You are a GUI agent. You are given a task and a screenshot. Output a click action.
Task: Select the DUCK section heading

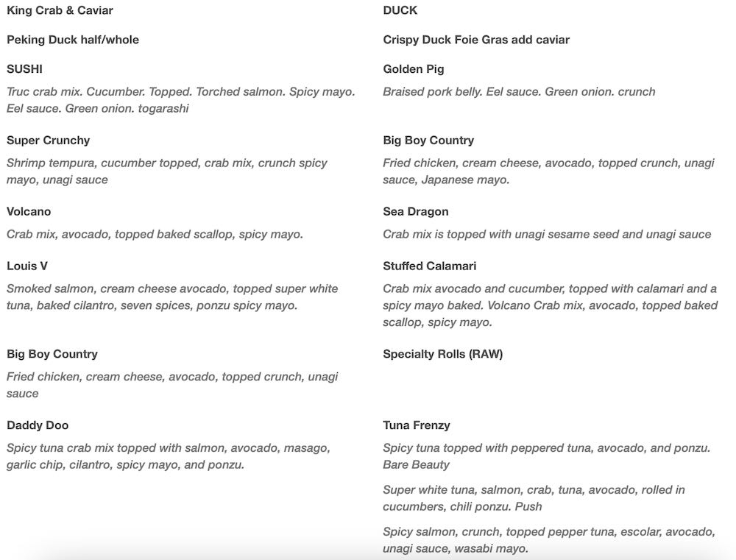tap(400, 10)
